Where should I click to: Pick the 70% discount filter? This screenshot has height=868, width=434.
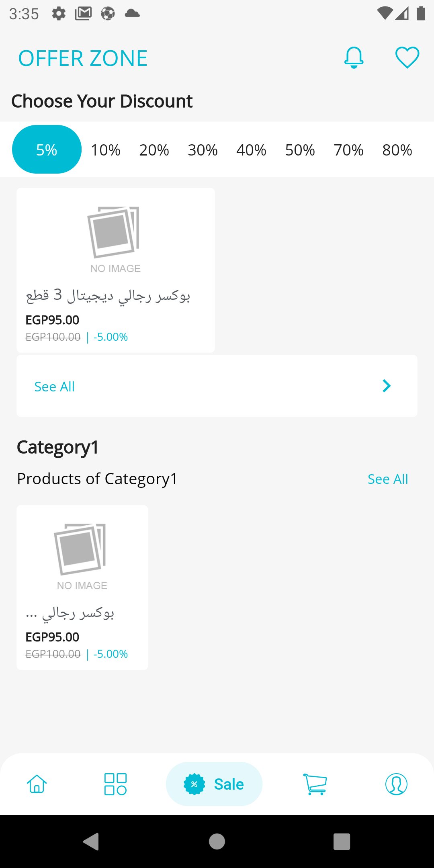pos(348,150)
